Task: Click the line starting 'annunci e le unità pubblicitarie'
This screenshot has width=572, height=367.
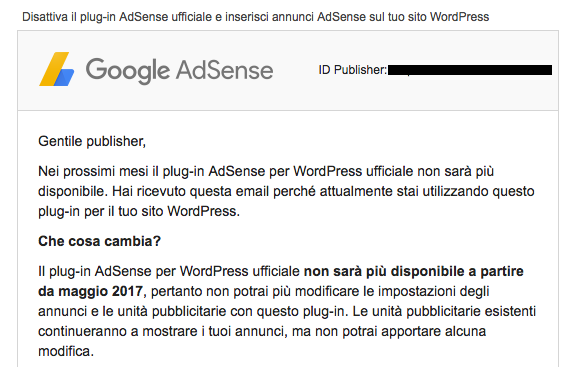Action: click(287, 312)
